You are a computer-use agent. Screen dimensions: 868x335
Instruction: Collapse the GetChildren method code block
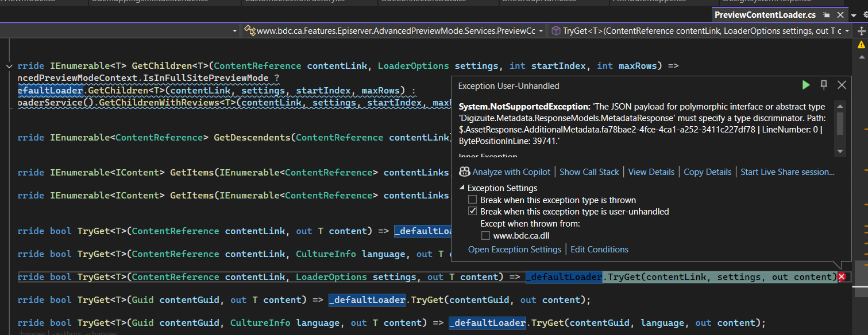pos(9,67)
